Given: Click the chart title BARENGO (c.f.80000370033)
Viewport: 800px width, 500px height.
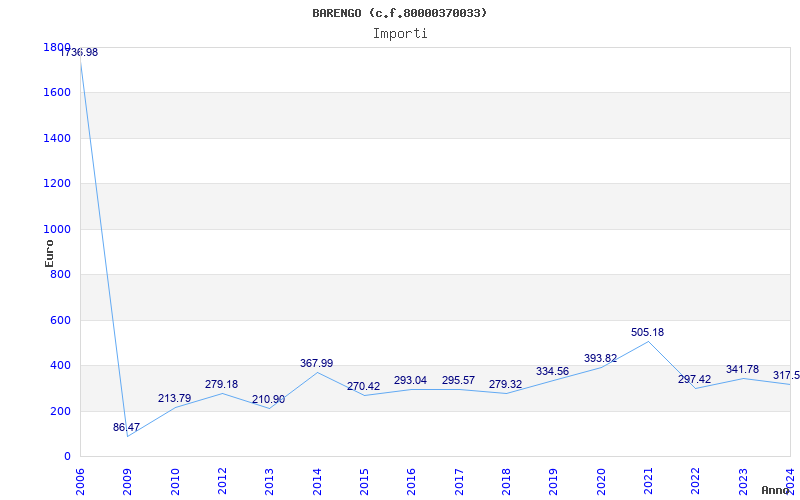Looking at the screenshot, I should click(x=399, y=13).
